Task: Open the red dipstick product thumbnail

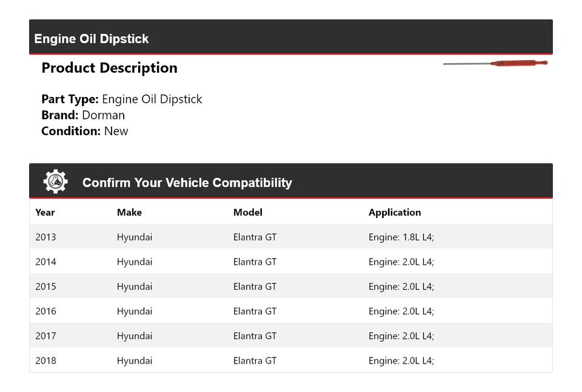Action: 495,63
